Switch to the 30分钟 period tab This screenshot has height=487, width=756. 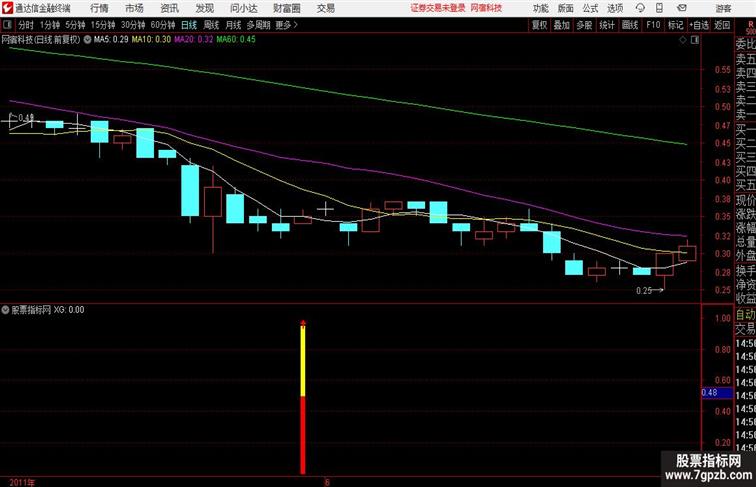click(133, 25)
